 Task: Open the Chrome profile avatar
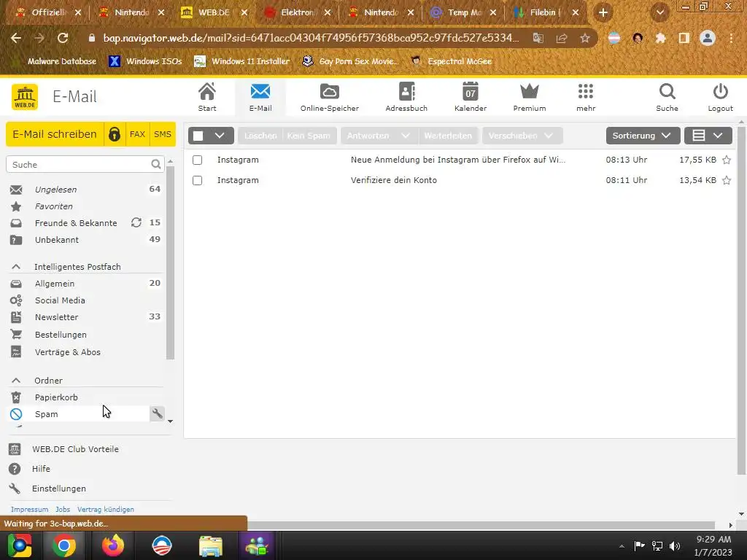coord(708,38)
